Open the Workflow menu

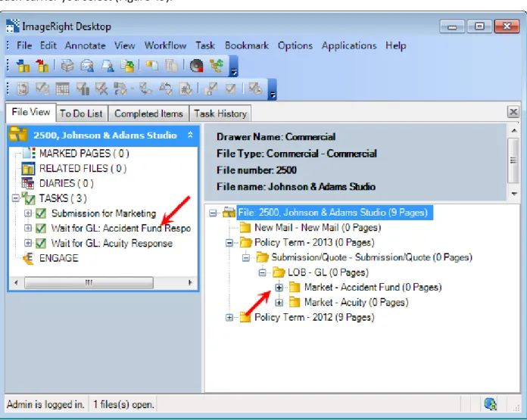[x=165, y=45]
